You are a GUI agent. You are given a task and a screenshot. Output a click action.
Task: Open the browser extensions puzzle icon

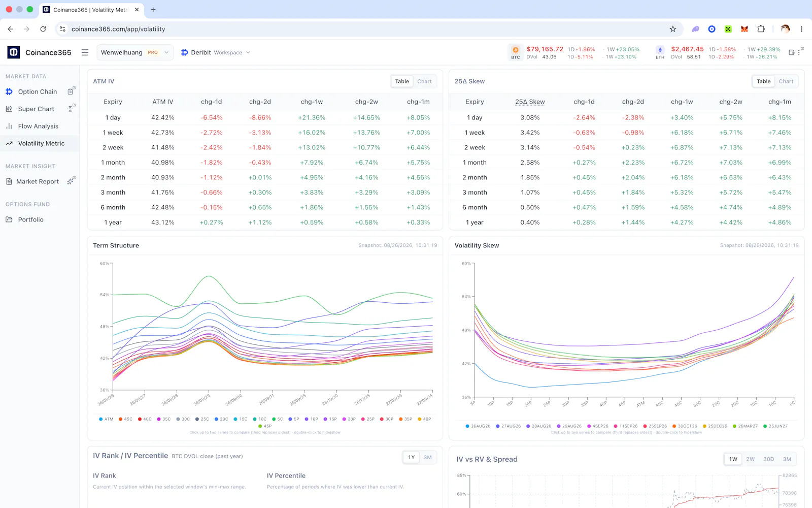(761, 29)
